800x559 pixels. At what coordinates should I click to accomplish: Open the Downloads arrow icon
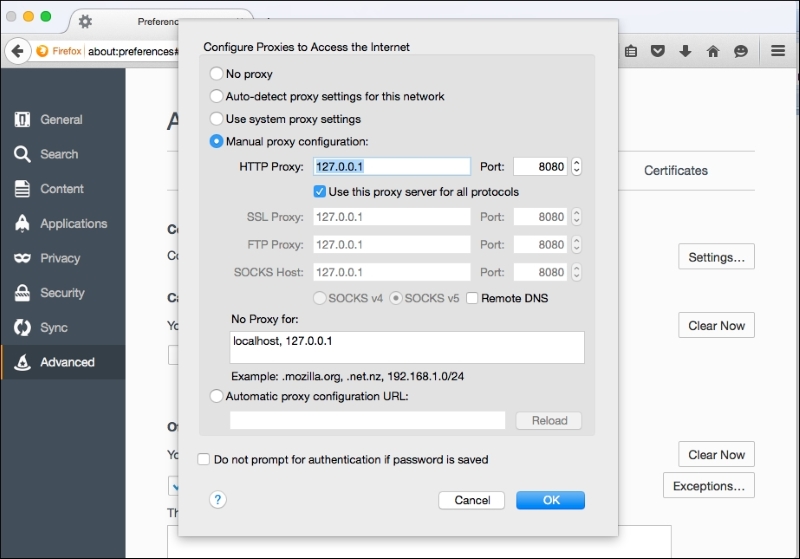pyautogui.click(x=685, y=51)
